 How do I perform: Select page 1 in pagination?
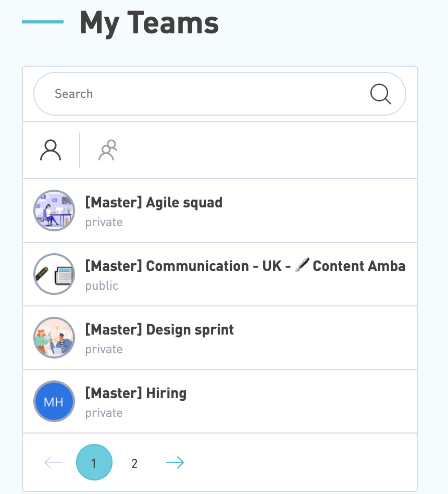pos(94,462)
